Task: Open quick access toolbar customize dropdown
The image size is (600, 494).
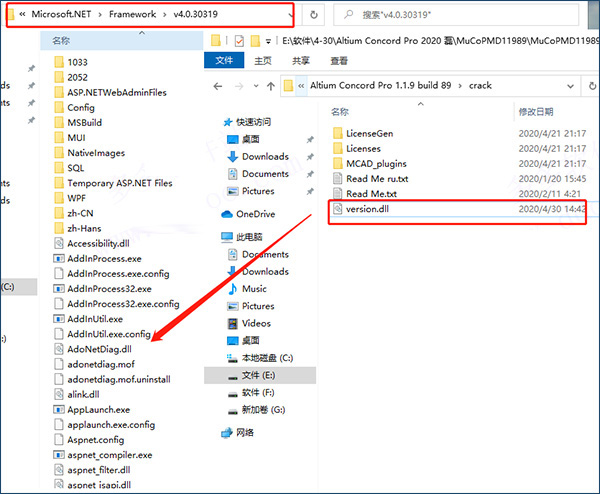Action: point(268,41)
